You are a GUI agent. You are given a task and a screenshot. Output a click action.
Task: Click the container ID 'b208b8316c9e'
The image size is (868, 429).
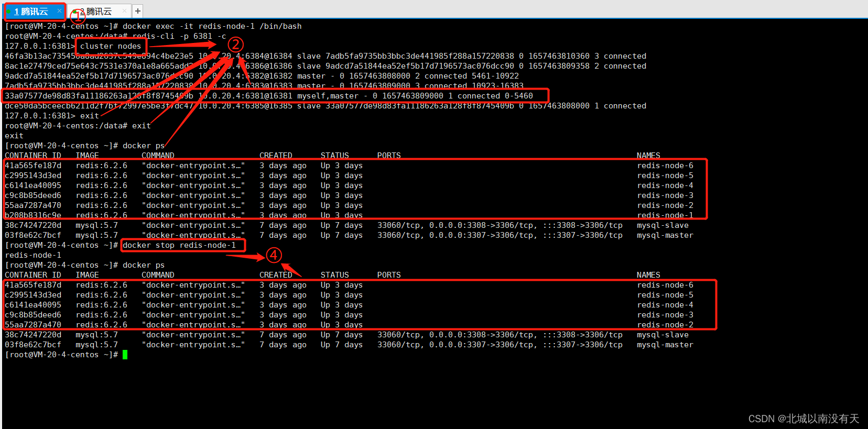tap(33, 215)
